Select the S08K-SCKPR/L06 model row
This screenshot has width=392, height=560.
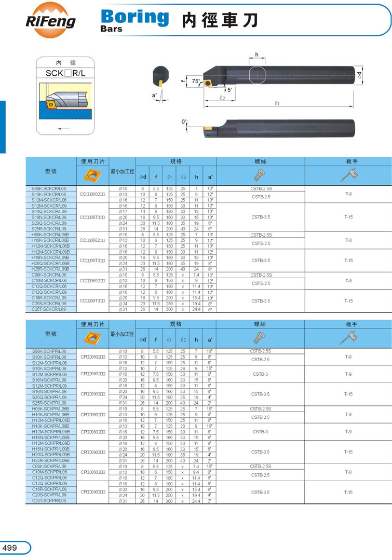(x=49, y=351)
